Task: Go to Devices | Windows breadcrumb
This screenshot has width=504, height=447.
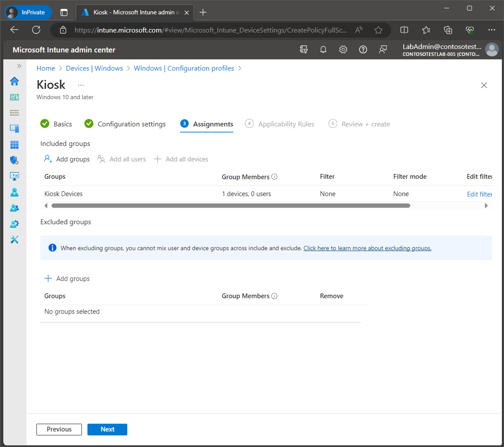Action: pos(94,68)
